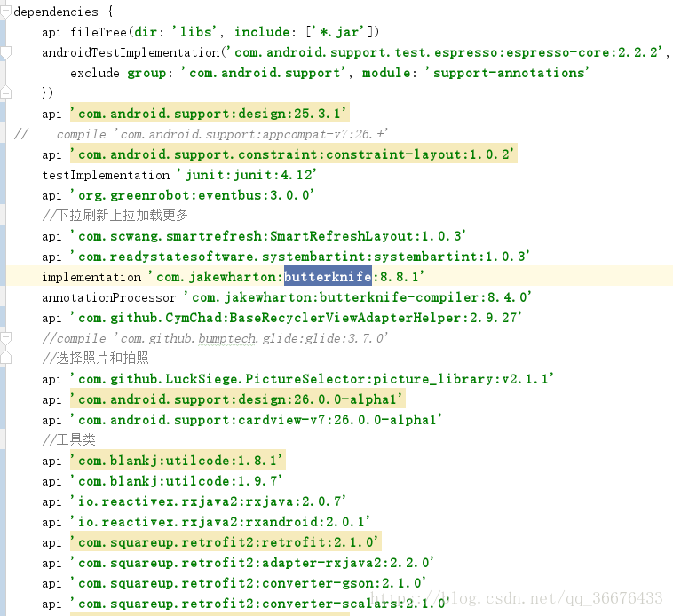Click the rxandroid:2.0.1 dependency
This screenshot has height=616, width=673.
[220, 522]
